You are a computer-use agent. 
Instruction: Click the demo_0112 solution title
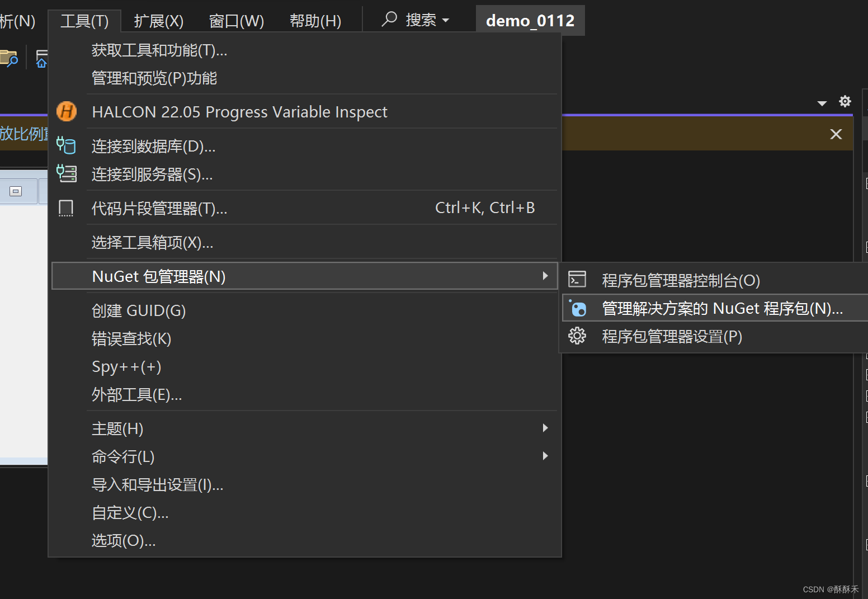[x=530, y=21]
